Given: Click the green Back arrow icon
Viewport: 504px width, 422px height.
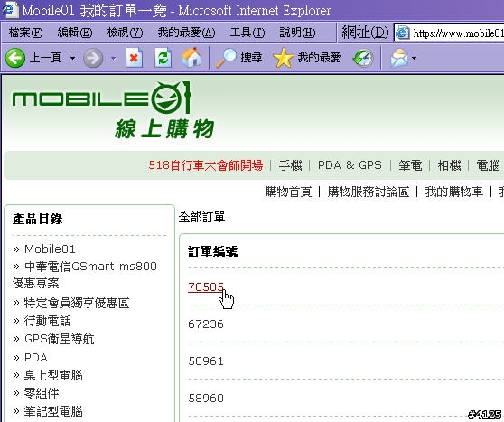Looking at the screenshot, I should [x=14, y=58].
